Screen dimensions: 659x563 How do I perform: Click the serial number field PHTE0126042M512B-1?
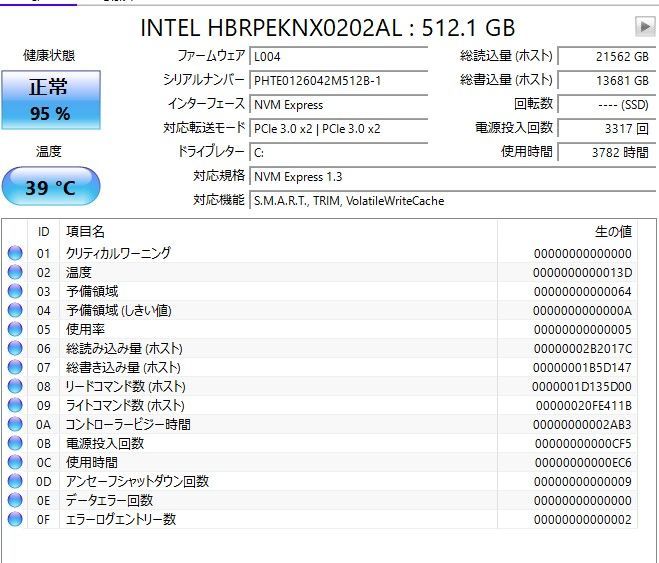click(x=339, y=80)
